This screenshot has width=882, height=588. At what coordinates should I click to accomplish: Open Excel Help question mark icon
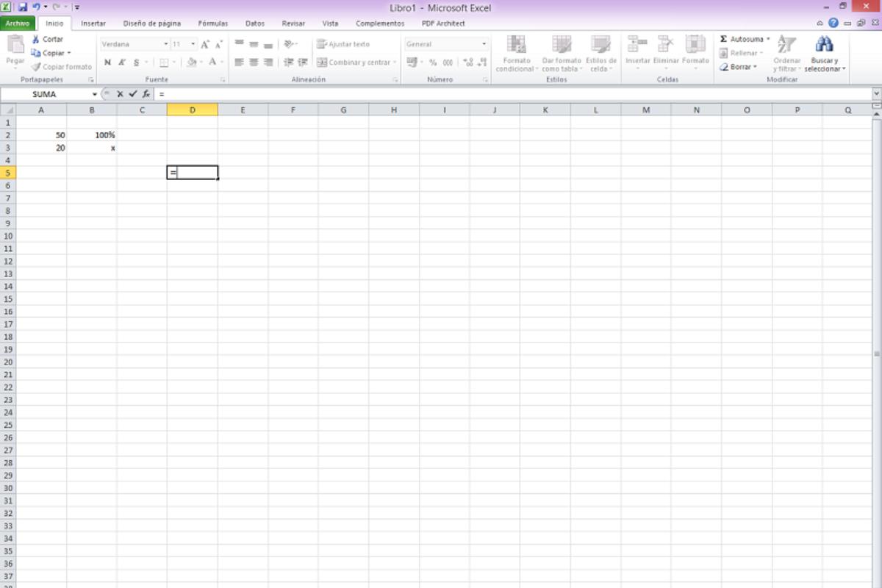coord(833,24)
